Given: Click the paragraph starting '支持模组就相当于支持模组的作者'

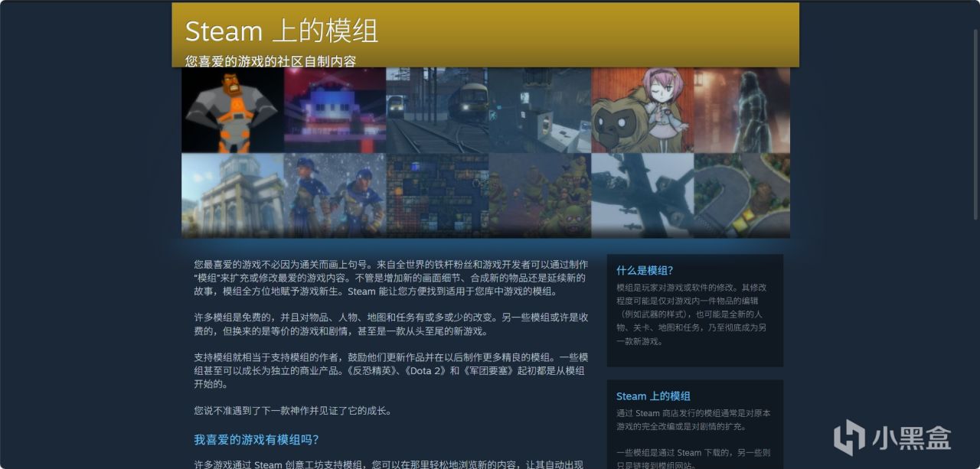Looking at the screenshot, I should pyautogui.click(x=391, y=371).
